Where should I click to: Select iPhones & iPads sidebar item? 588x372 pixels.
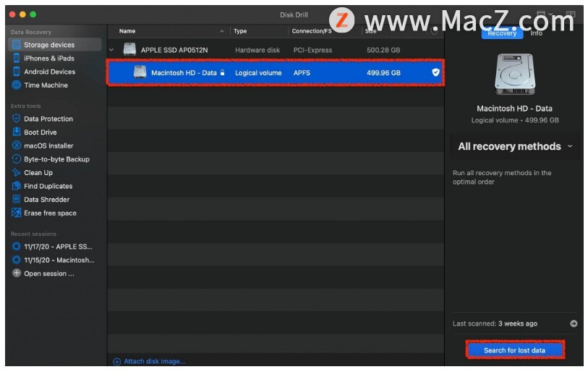(48, 58)
